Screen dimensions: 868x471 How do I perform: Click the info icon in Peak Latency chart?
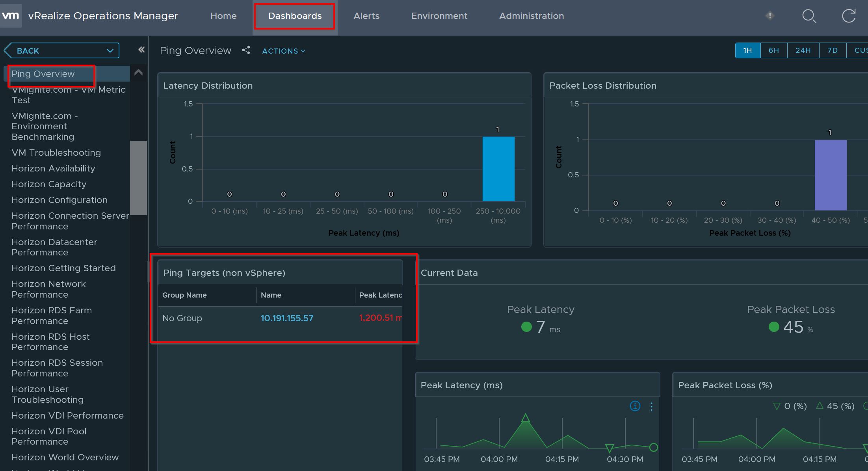click(x=635, y=406)
